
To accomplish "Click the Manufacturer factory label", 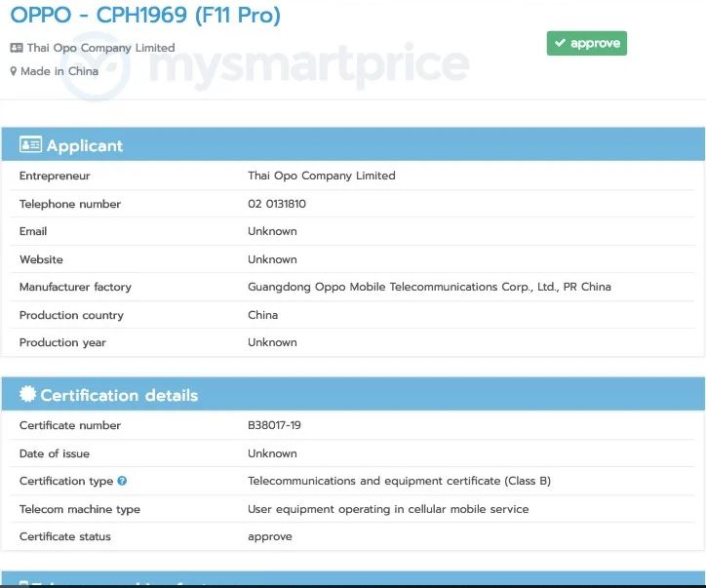I will click(75, 287).
